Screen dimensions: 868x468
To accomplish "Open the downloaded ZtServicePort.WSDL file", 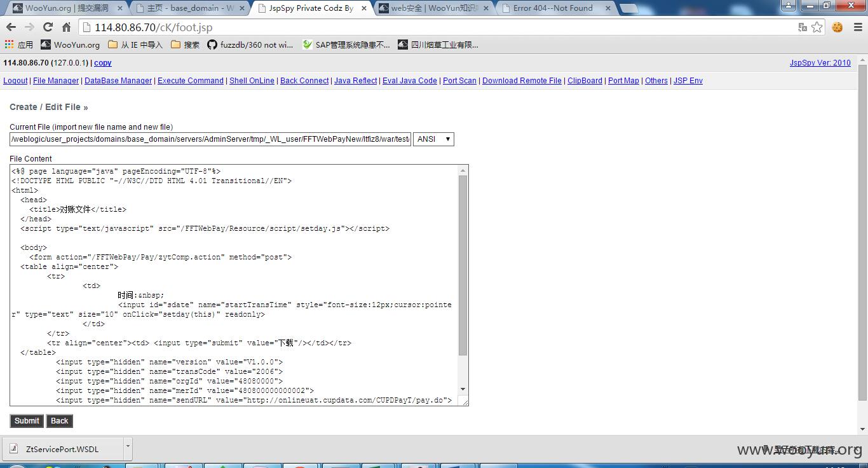I will tap(62, 449).
